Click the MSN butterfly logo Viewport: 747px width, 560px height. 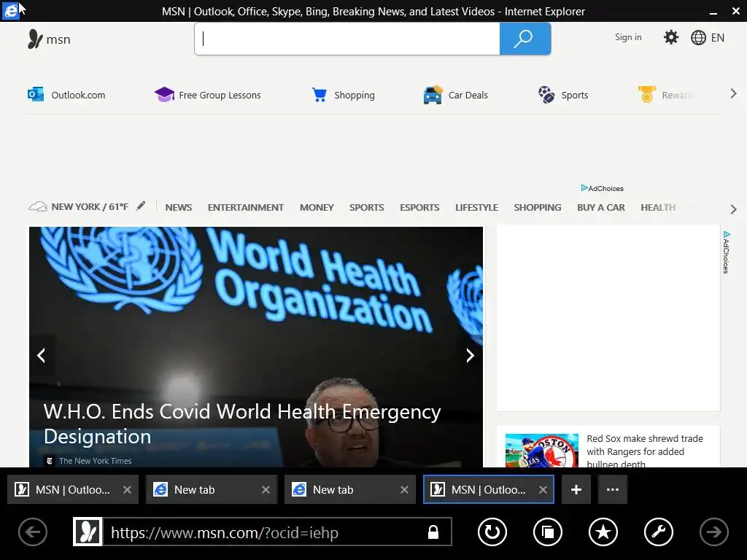coord(35,39)
